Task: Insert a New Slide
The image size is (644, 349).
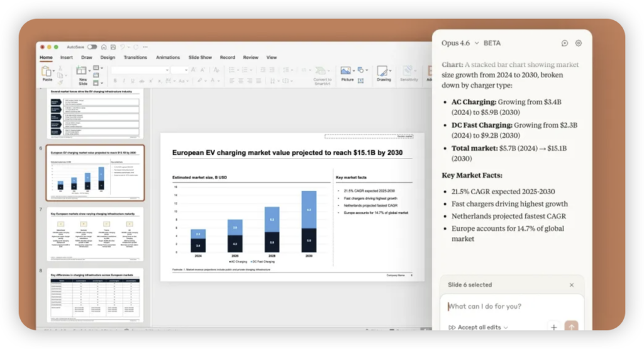Action: click(x=82, y=73)
